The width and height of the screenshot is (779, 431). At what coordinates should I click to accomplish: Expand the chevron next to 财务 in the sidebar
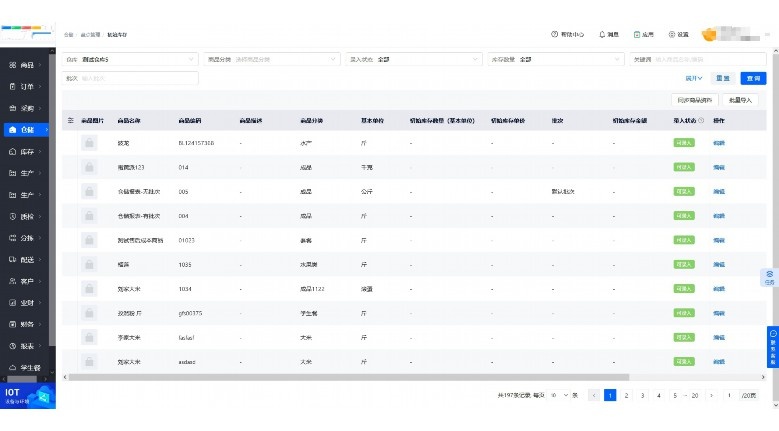click(x=40, y=324)
